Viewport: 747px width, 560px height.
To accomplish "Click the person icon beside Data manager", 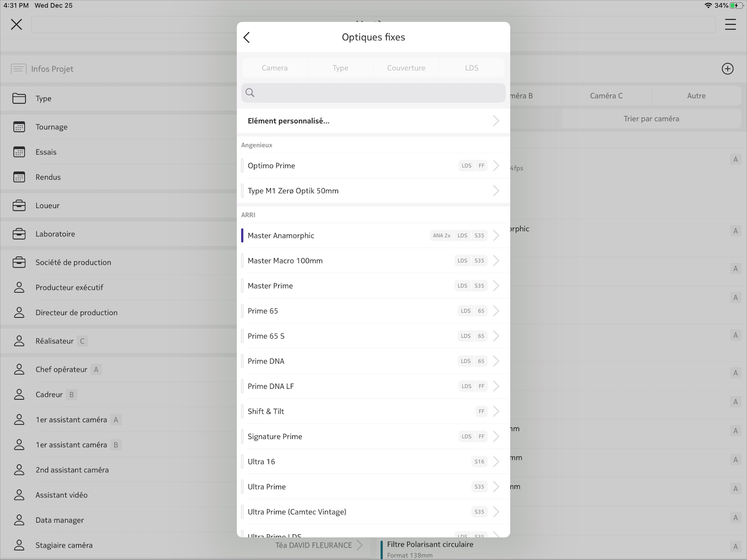I will tap(19, 520).
